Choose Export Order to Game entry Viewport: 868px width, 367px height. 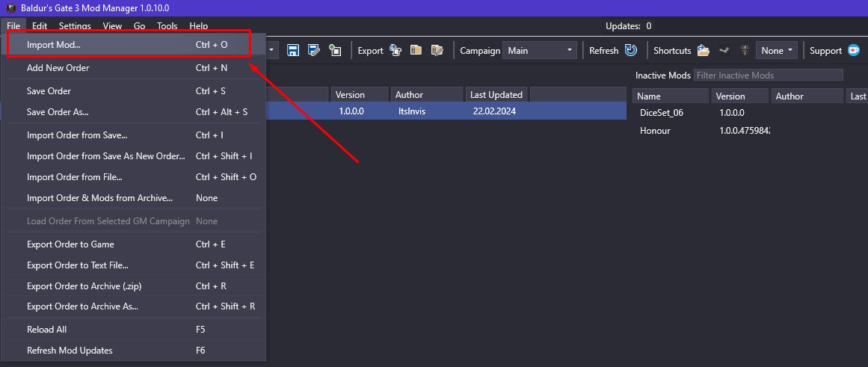(133, 244)
